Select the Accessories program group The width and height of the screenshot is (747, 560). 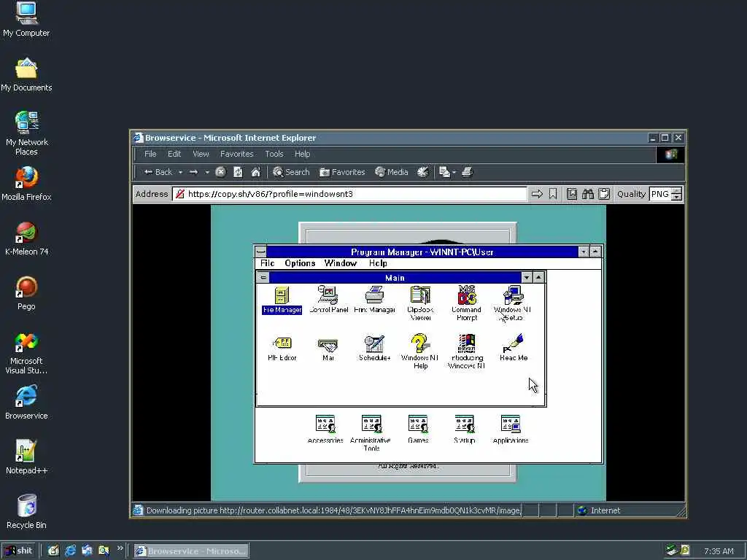click(325, 429)
